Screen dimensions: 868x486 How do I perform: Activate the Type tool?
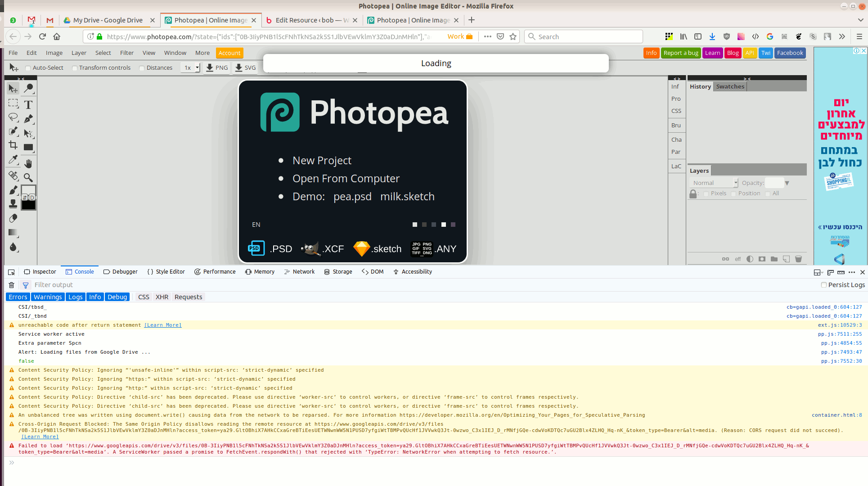(x=28, y=104)
